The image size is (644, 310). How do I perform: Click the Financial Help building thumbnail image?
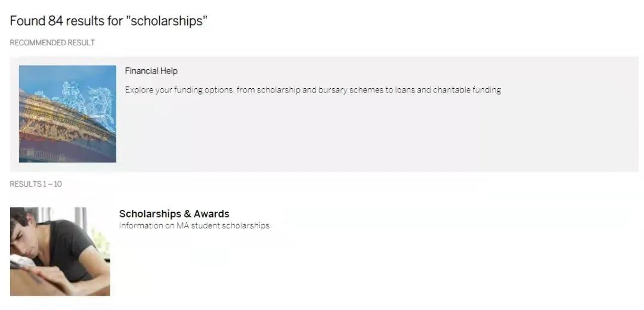coord(67,114)
